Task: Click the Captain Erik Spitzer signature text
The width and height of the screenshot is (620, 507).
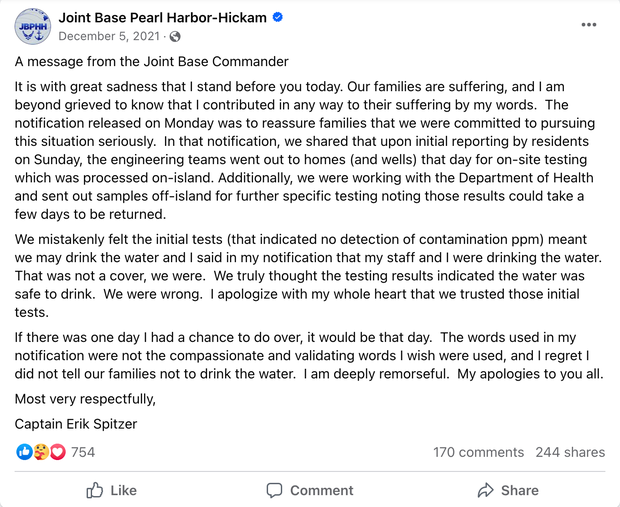Action: coord(76,423)
